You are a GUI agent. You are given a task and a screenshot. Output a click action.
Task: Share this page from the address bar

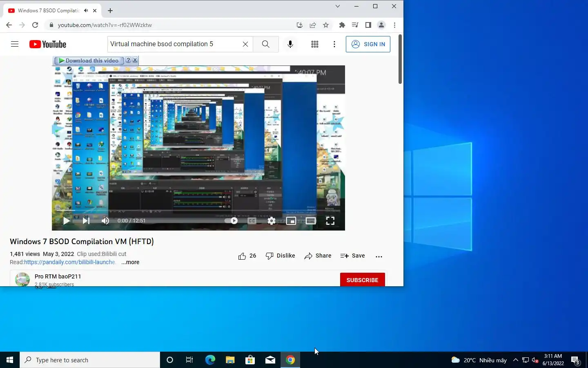pyautogui.click(x=313, y=25)
